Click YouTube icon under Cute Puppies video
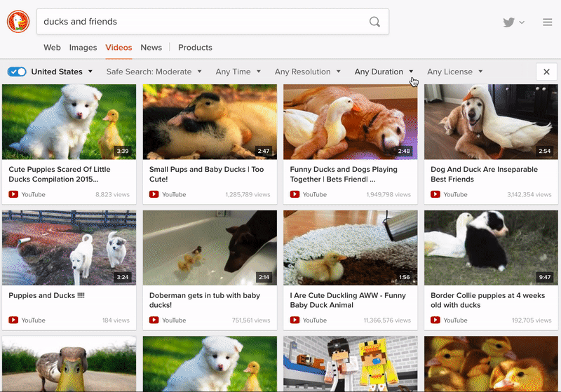 [13, 194]
